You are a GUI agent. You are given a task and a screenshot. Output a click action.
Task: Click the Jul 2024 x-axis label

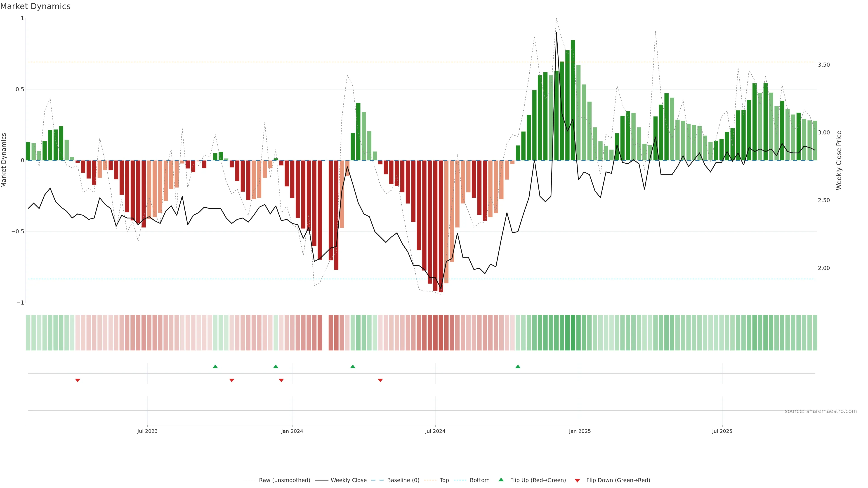pyautogui.click(x=435, y=431)
